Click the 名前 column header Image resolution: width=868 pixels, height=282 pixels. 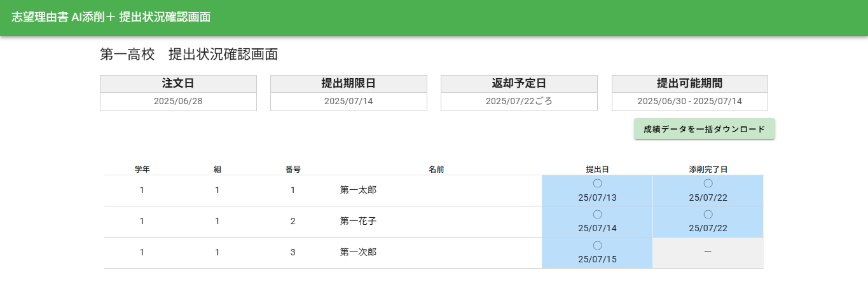(436, 170)
